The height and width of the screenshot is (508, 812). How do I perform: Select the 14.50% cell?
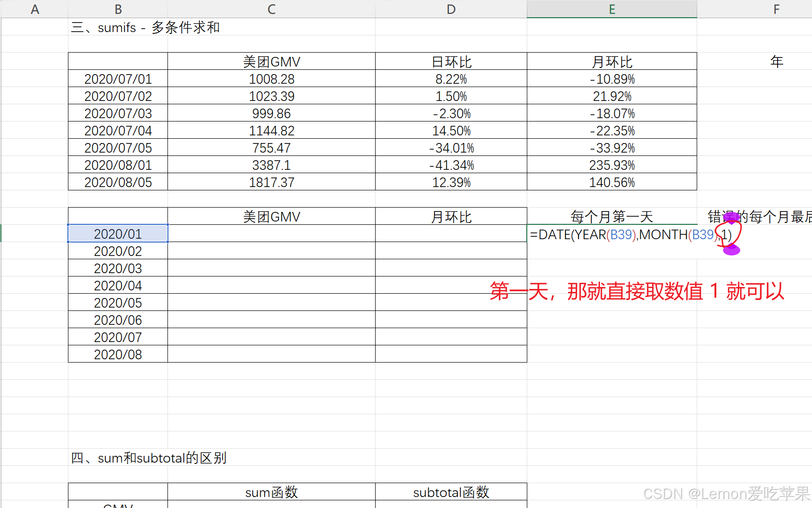click(451, 130)
